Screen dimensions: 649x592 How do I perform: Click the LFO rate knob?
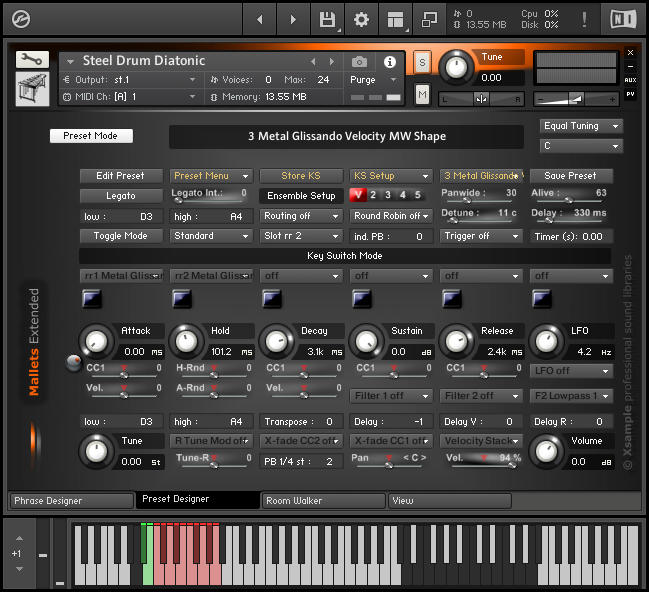pos(546,342)
